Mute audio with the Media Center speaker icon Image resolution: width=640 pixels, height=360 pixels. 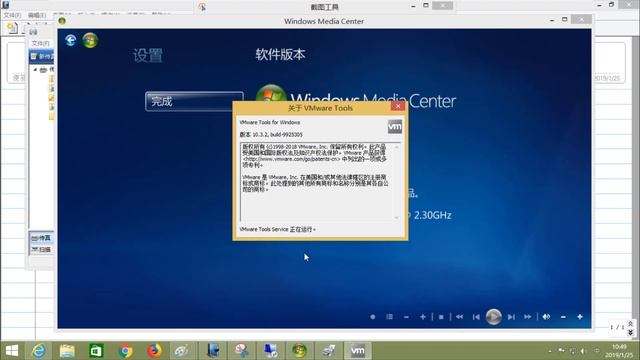point(546,317)
